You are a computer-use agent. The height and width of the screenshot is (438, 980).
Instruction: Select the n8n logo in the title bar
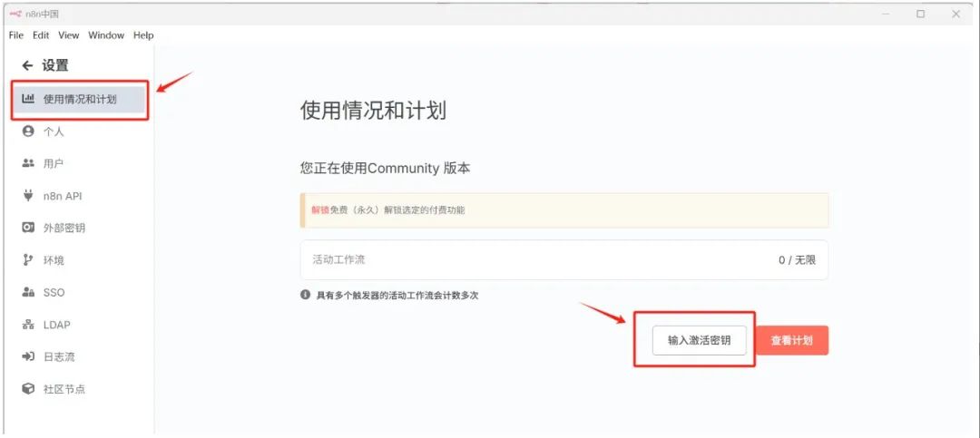point(15,14)
